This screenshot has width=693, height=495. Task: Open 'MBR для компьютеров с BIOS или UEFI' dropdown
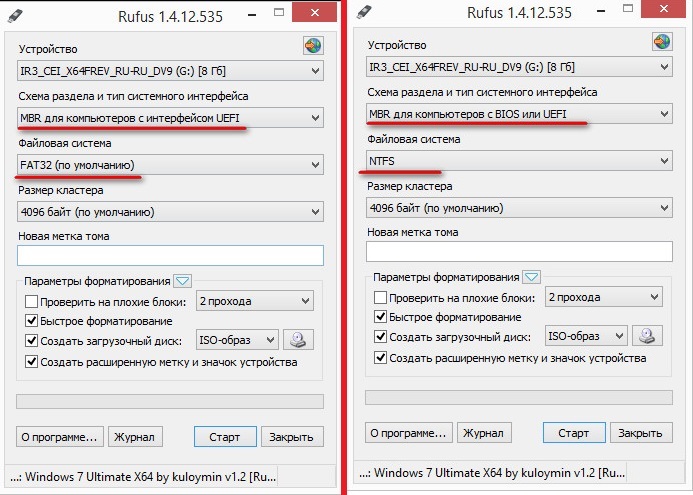click(517, 114)
